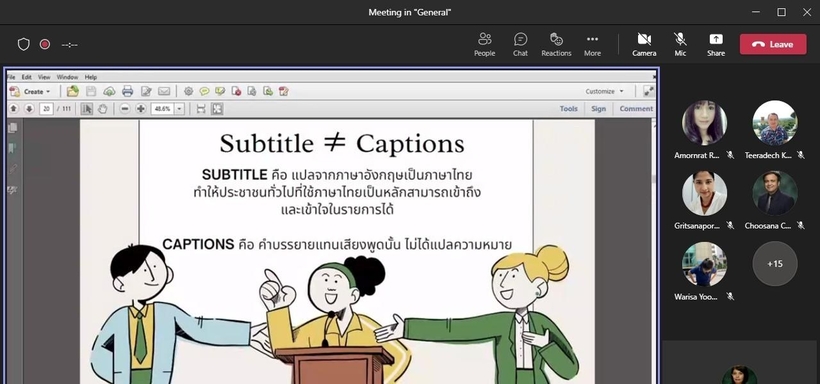Open the meeting Chat panel
Image resolution: width=820 pixels, height=384 pixels.
(x=520, y=44)
